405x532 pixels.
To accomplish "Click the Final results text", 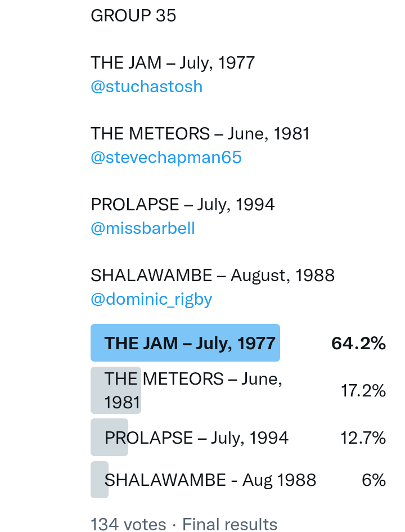I will pyautogui.click(x=229, y=524).
